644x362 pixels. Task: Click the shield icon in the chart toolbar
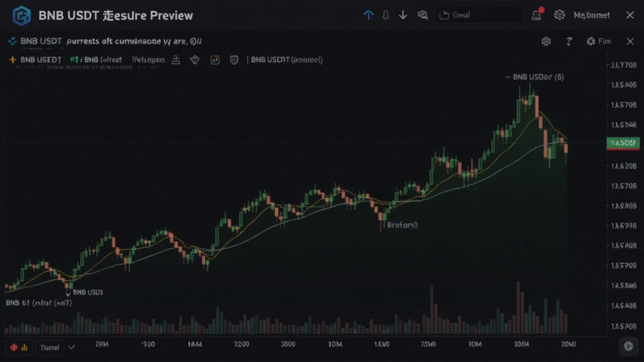(x=234, y=60)
